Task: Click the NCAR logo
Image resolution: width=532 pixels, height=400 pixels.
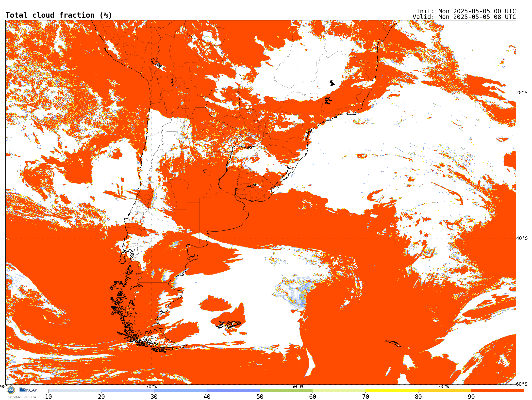Action: pyautogui.click(x=28, y=390)
